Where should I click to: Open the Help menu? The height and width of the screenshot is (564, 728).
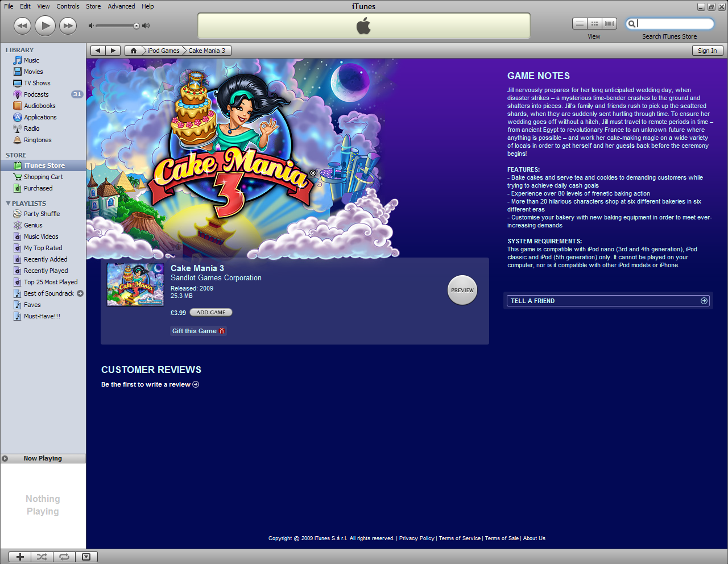click(x=148, y=6)
